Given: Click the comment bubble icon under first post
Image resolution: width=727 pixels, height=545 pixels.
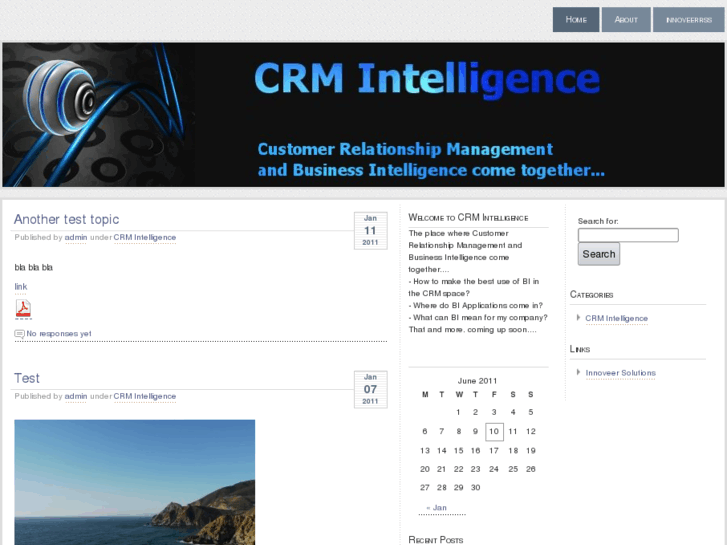Looking at the screenshot, I should 19,334.
